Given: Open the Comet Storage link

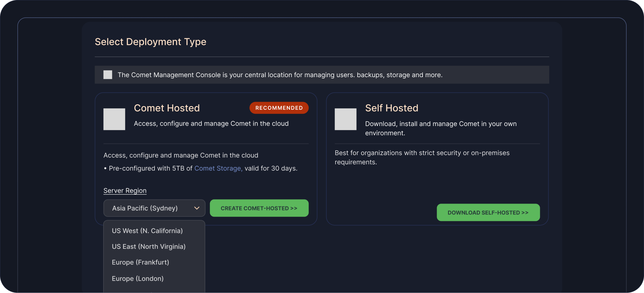Looking at the screenshot, I should click(218, 168).
